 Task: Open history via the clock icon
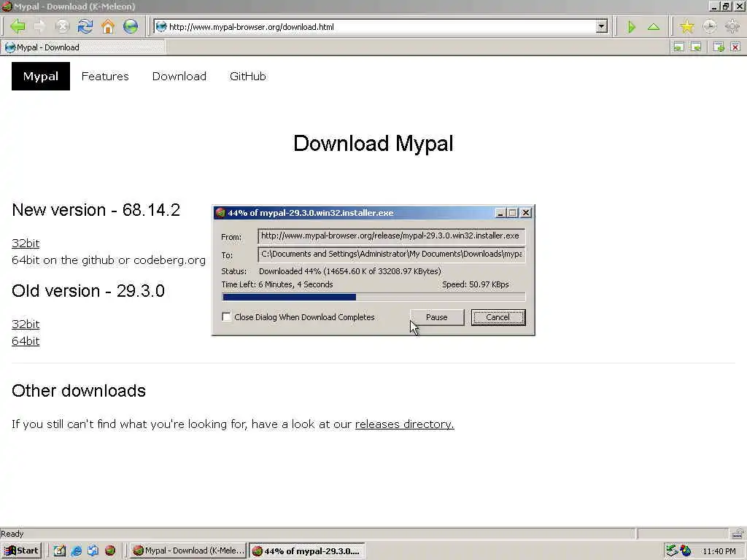[x=709, y=27]
